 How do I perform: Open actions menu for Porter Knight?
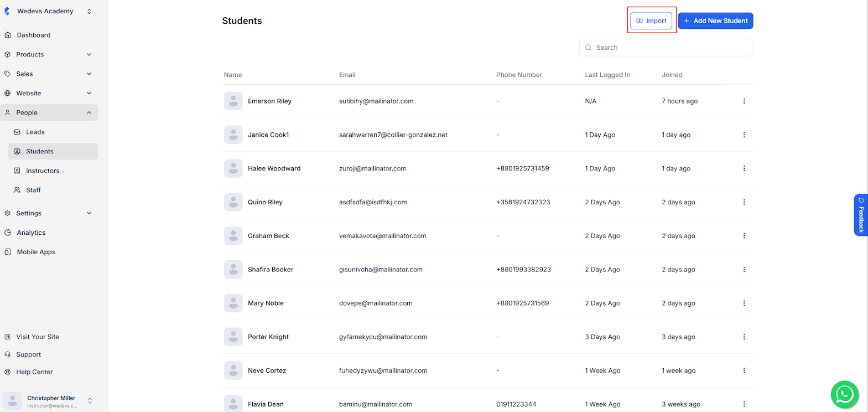click(x=744, y=337)
